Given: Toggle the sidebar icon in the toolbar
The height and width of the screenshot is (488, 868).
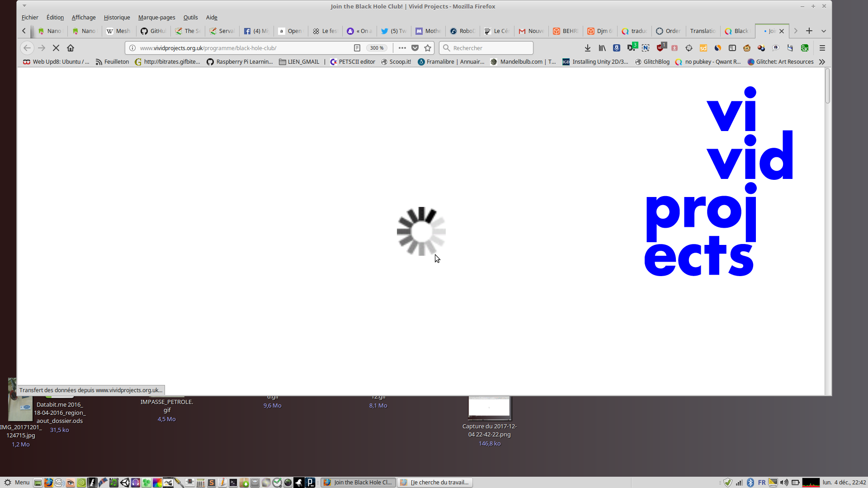Looking at the screenshot, I should pyautogui.click(x=732, y=48).
